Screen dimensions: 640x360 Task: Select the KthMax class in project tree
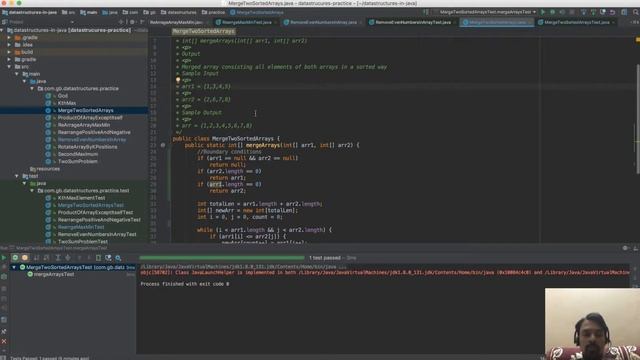(67, 103)
